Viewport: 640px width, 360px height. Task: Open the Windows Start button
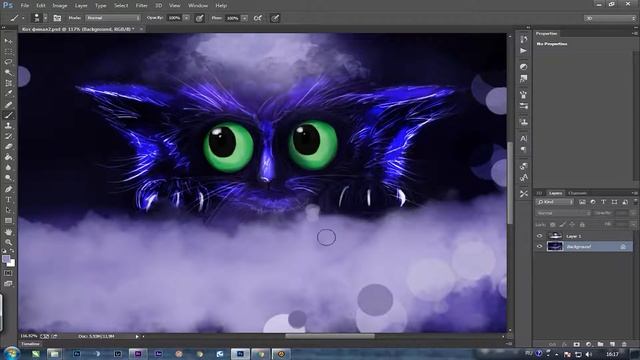[11, 353]
